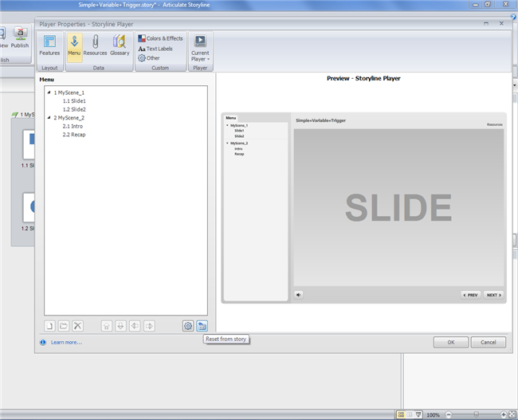
Task: Click the Reset from story button
Action: pyautogui.click(x=202, y=326)
